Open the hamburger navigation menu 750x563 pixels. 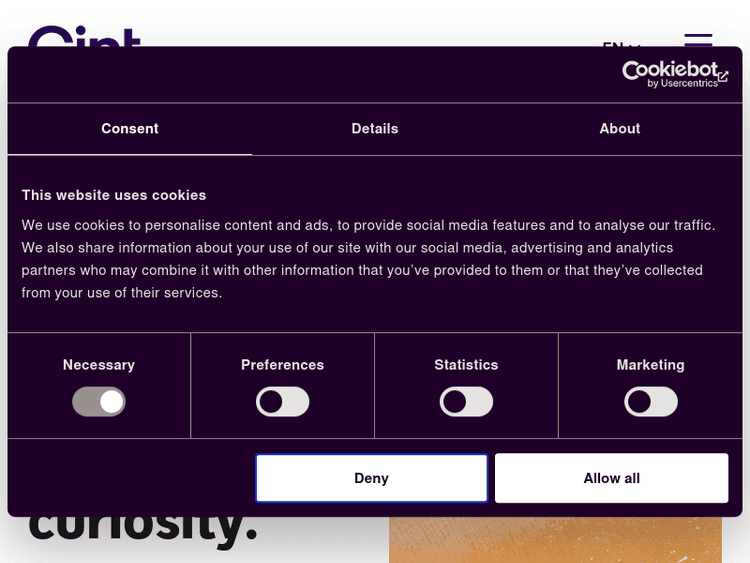coord(698,40)
